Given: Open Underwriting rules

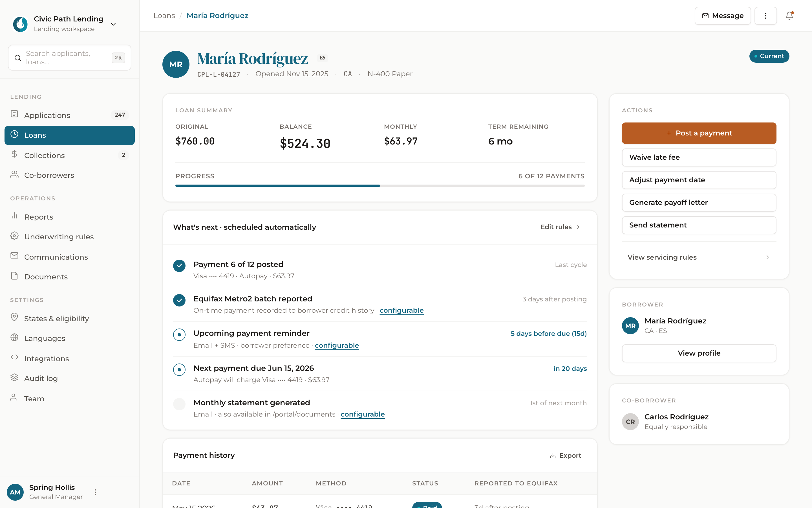Looking at the screenshot, I should pos(69,237).
